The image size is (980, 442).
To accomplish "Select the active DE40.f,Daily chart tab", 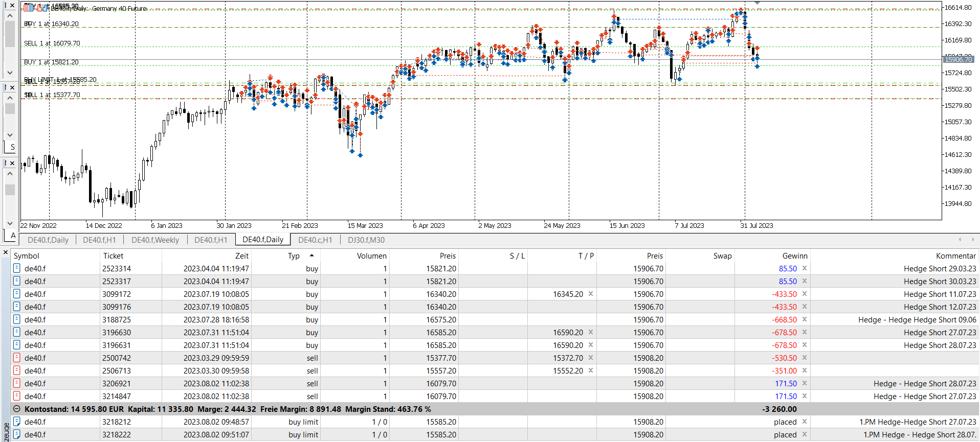I will 263,240.
